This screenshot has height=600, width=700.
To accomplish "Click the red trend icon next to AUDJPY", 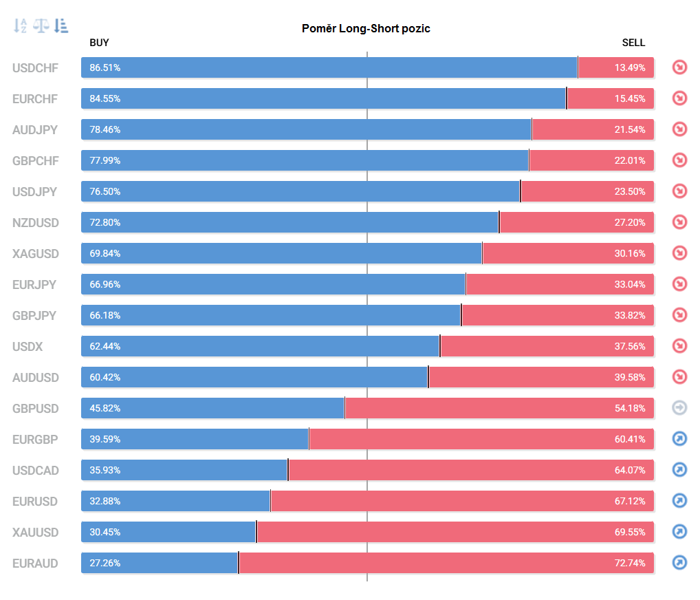I will coord(679,129).
